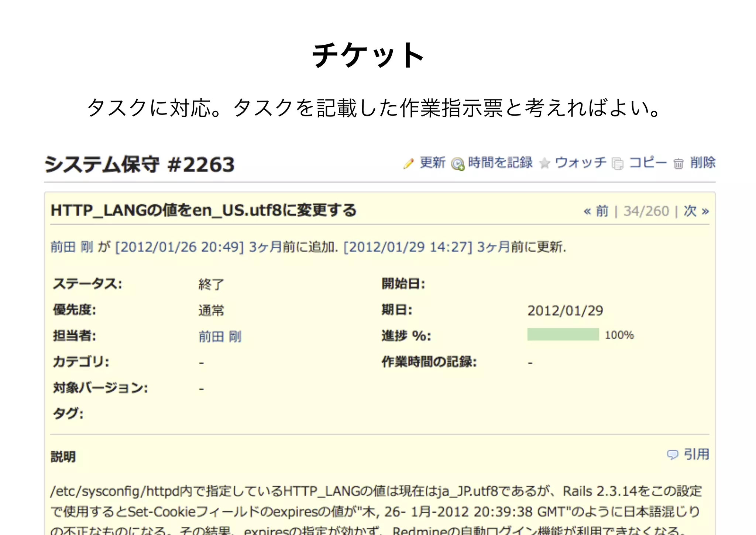Click description line starting /etc/sysconfig/httpd

tap(376, 491)
